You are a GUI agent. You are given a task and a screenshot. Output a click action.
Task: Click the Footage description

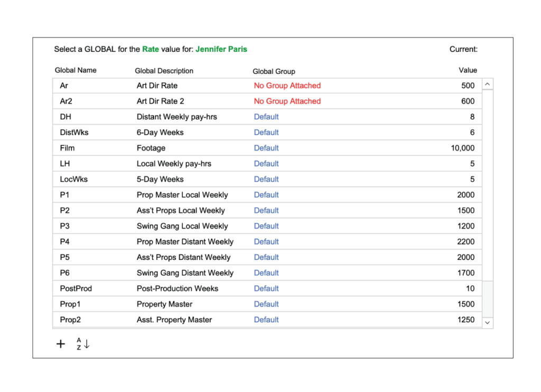(151, 148)
